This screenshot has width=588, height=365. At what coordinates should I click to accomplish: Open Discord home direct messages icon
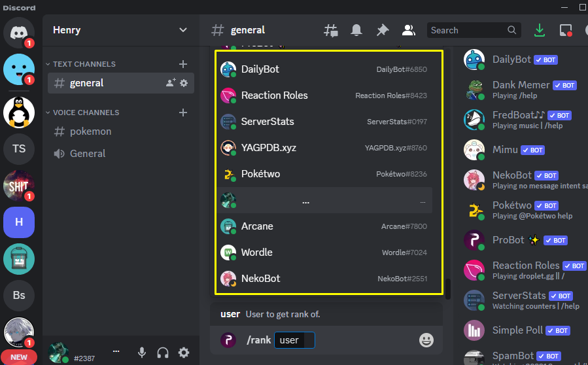coord(19,33)
